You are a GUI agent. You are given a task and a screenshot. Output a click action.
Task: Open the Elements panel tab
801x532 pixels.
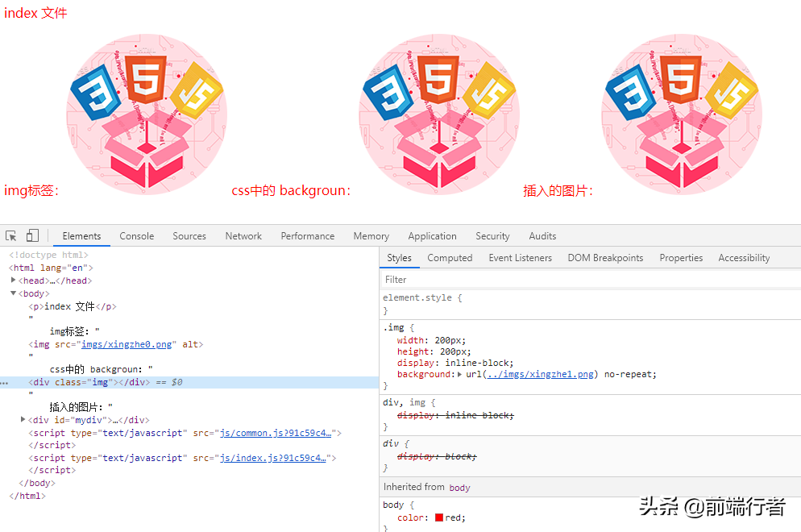click(x=81, y=235)
